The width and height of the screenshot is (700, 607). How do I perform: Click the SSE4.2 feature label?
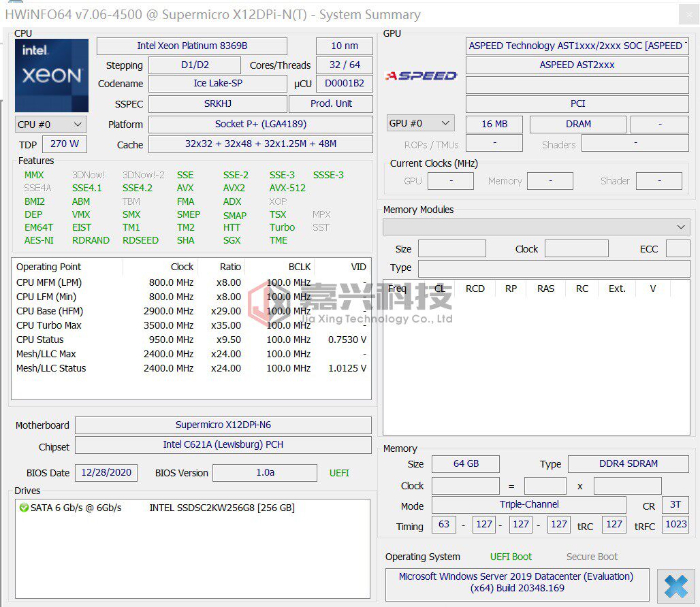138,188
